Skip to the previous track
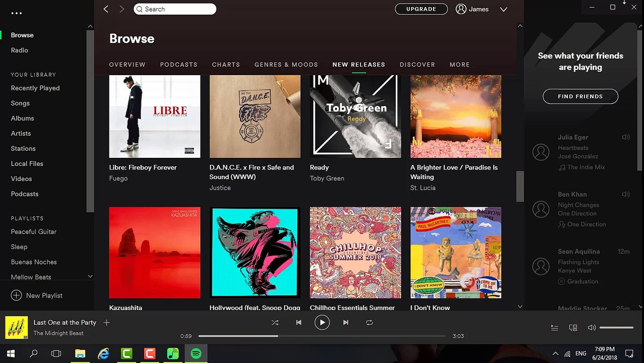Viewport: 644px width, 363px height. click(x=298, y=322)
